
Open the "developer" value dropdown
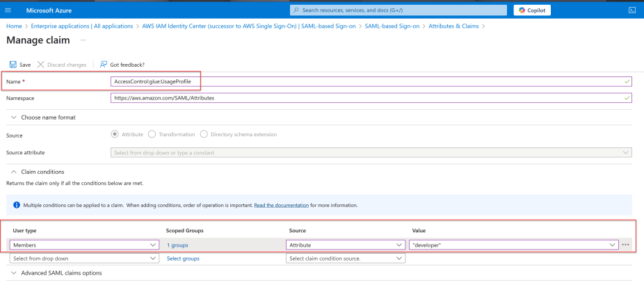click(x=514, y=245)
